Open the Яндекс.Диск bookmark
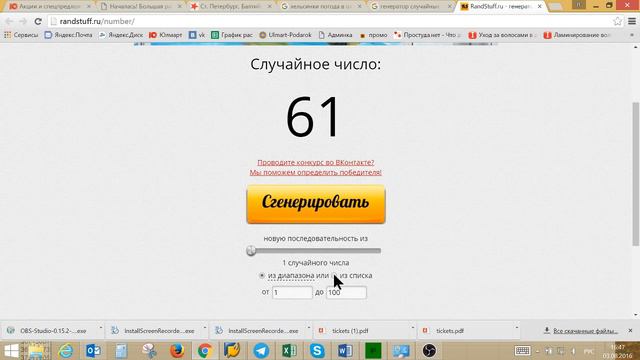 tap(121, 35)
